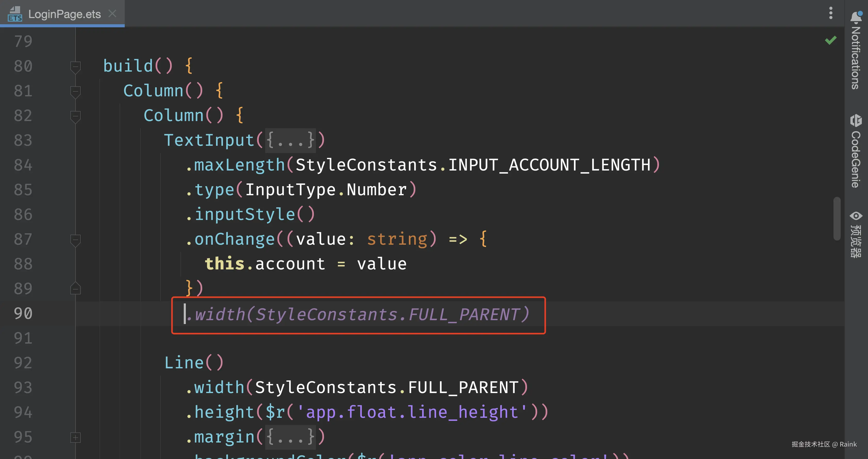
Task: Click line number 90 in the gutter
Action: point(23,313)
